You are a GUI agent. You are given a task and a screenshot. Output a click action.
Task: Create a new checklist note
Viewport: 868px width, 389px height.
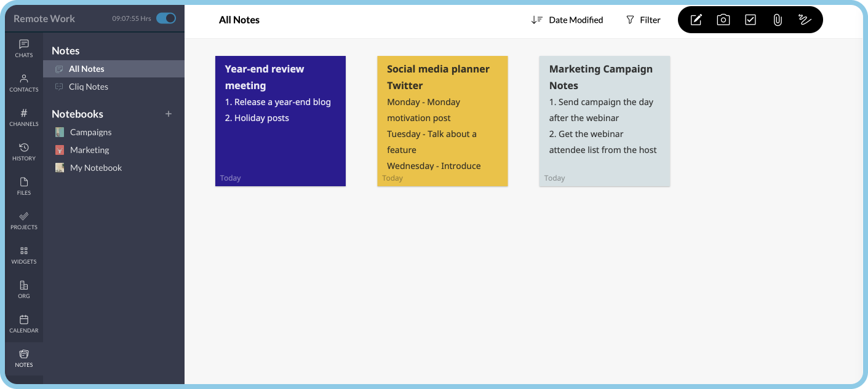click(x=750, y=20)
